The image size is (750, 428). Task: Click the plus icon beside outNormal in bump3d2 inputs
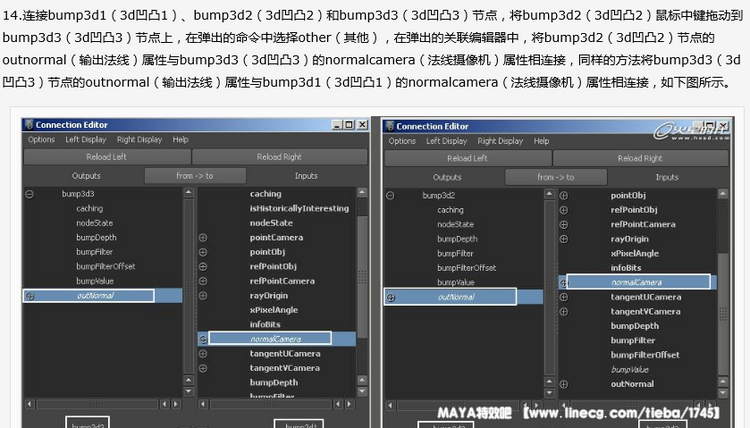pyautogui.click(x=564, y=384)
